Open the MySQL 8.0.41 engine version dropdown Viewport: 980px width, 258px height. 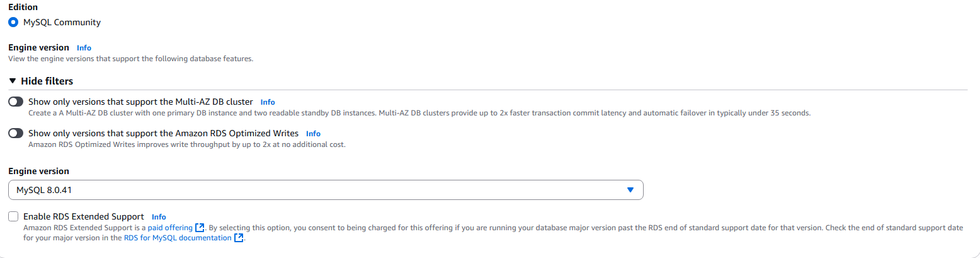pos(326,190)
